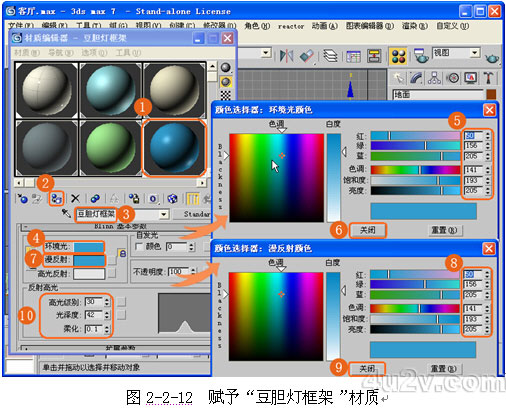Screen dimensions: 506x416
Task: Open the Schematic View icon
Action: 374,56
